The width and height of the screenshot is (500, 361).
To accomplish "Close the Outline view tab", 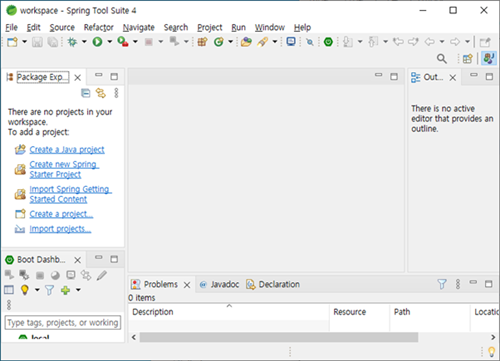I will click(x=452, y=78).
